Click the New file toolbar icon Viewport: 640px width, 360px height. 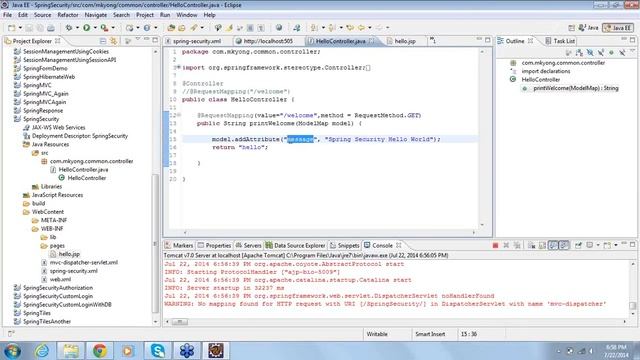tap(11, 28)
